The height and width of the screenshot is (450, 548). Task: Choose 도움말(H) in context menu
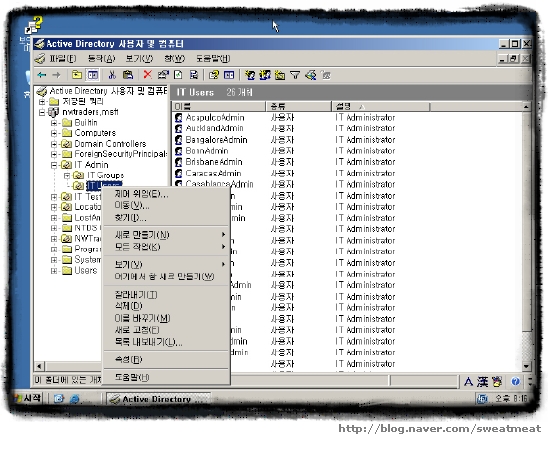coord(166,377)
